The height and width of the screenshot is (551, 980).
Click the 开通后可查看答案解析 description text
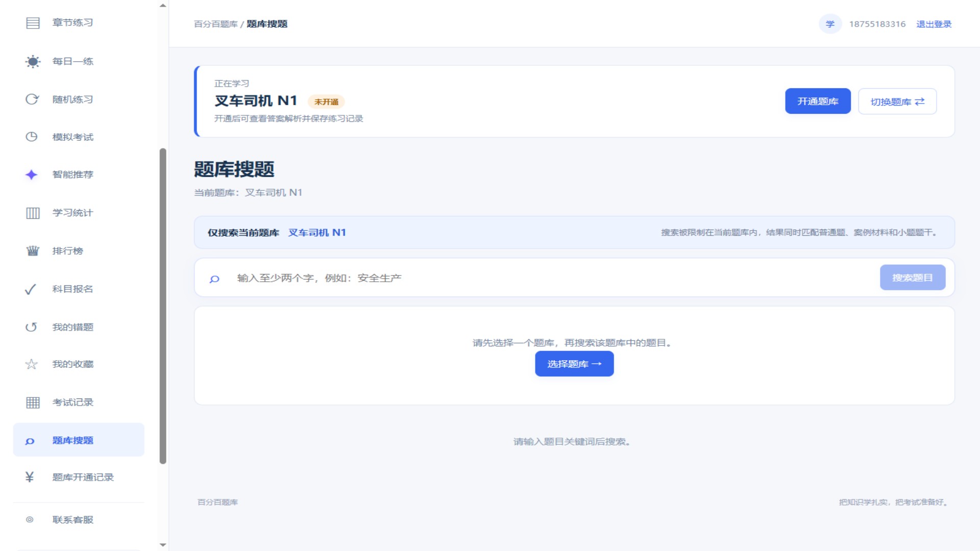coord(289,118)
